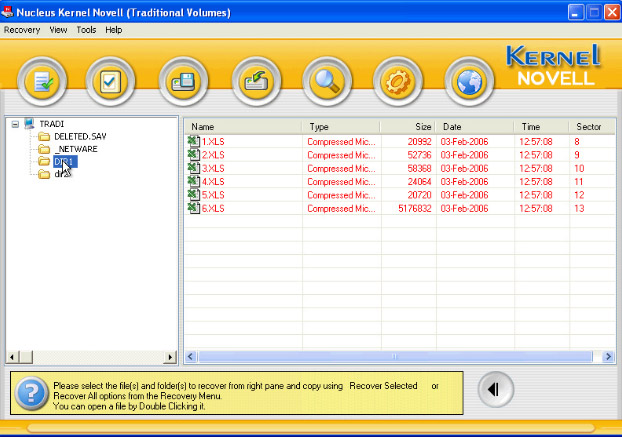This screenshot has width=622, height=437.
Task: Open the Recovery menu
Action: click(x=22, y=30)
